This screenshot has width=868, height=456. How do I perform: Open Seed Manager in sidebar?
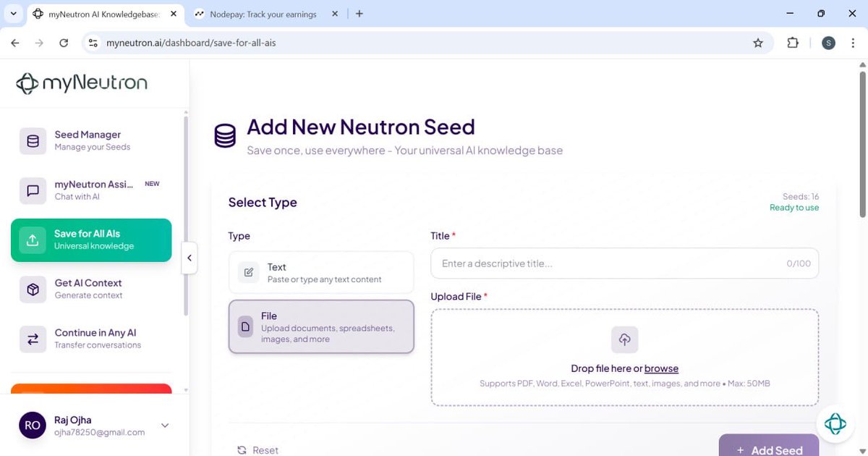coord(91,140)
